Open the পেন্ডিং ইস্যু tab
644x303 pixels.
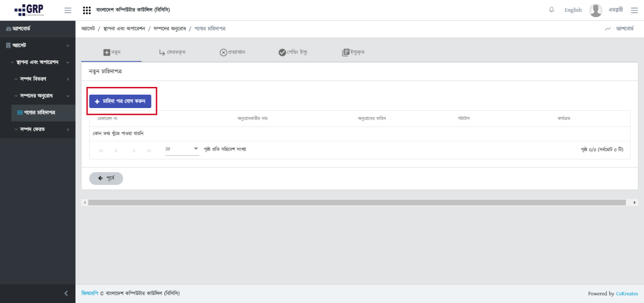[293, 52]
